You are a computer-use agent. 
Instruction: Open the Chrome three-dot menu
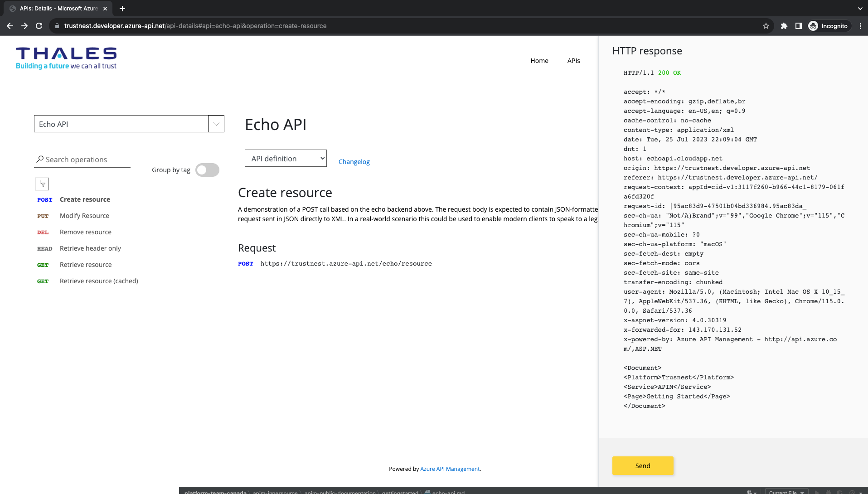pos(860,26)
